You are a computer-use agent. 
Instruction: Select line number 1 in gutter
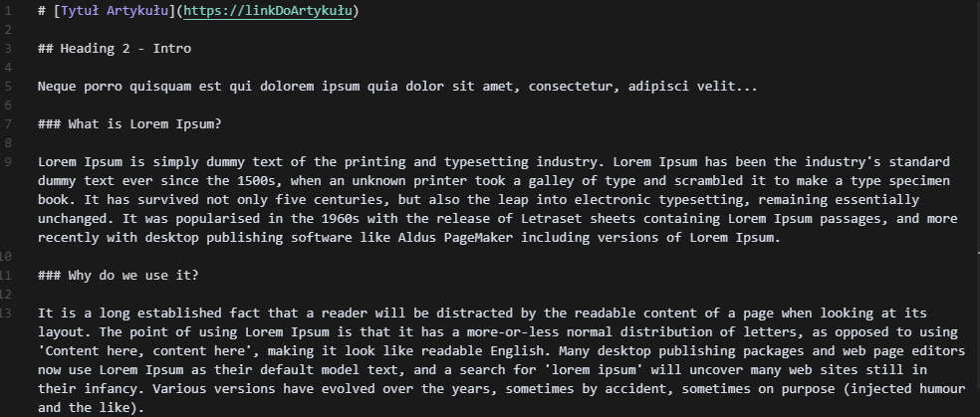tap(8, 11)
